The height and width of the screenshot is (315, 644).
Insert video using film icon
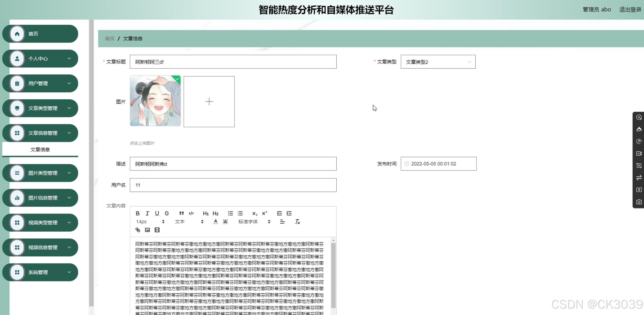[157, 230]
